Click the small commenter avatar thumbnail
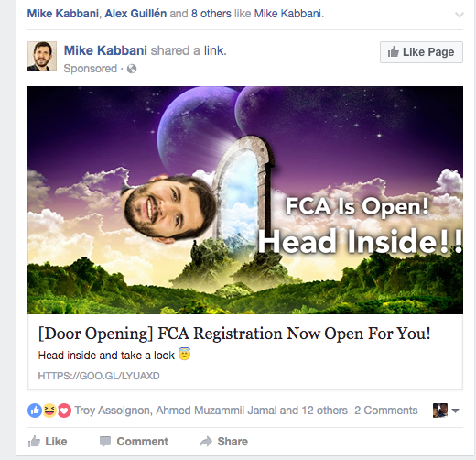Viewport: 476px width, 460px height. point(440,411)
